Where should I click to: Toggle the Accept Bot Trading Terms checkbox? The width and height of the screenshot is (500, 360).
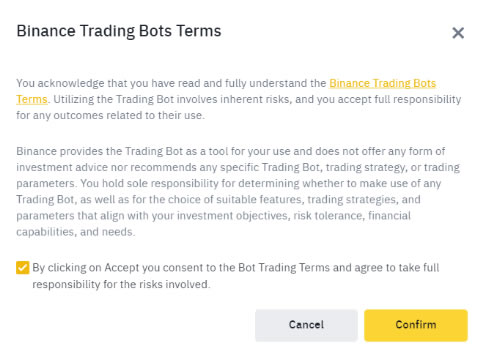tap(23, 268)
